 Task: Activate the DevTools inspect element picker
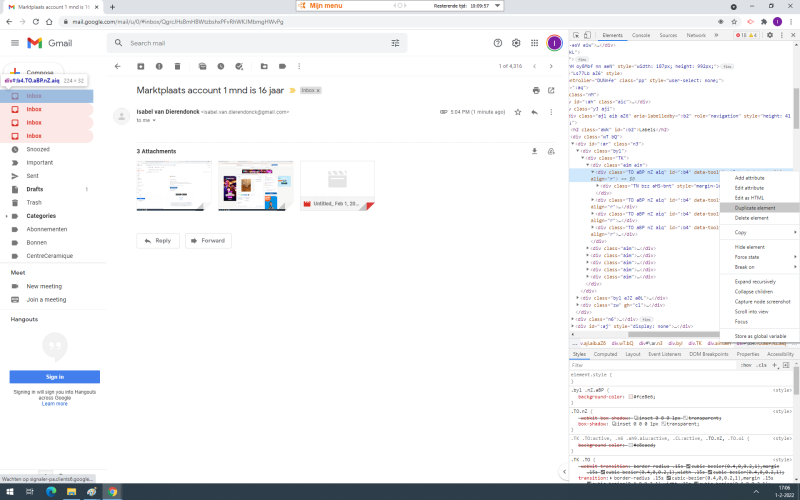coord(576,35)
